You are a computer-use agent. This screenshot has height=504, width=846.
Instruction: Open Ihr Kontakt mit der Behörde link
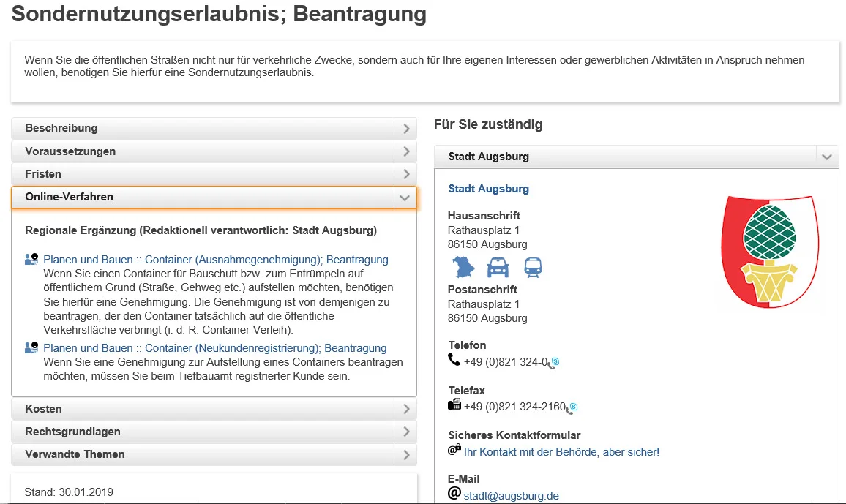click(x=561, y=452)
